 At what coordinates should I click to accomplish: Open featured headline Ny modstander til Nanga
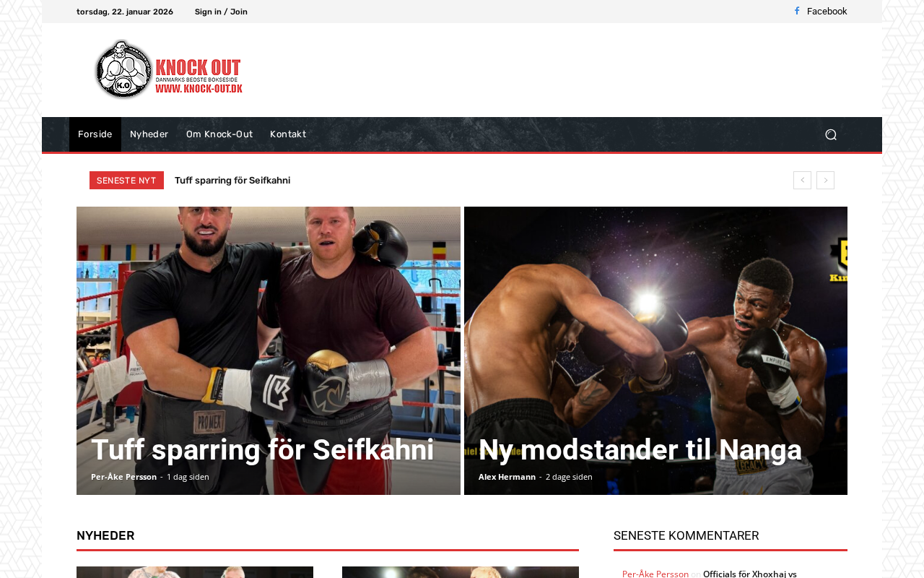pyautogui.click(x=640, y=449)
